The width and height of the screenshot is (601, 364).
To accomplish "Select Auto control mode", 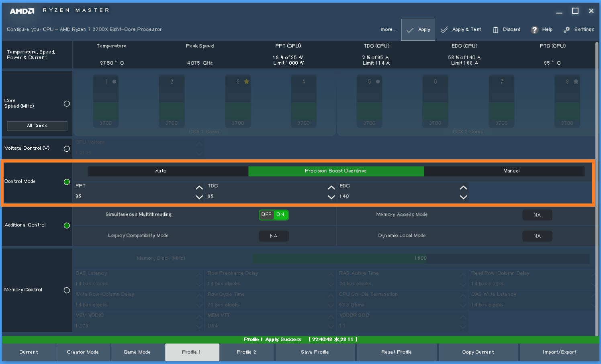I will pyautogui.click(x=168, y=171).
